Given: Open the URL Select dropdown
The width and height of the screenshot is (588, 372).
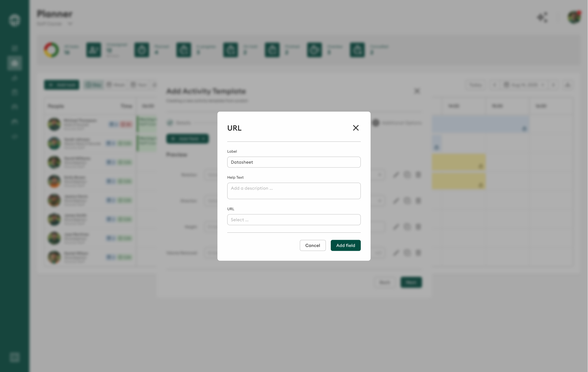Looking at the screenshot, I should click(294, 220).
